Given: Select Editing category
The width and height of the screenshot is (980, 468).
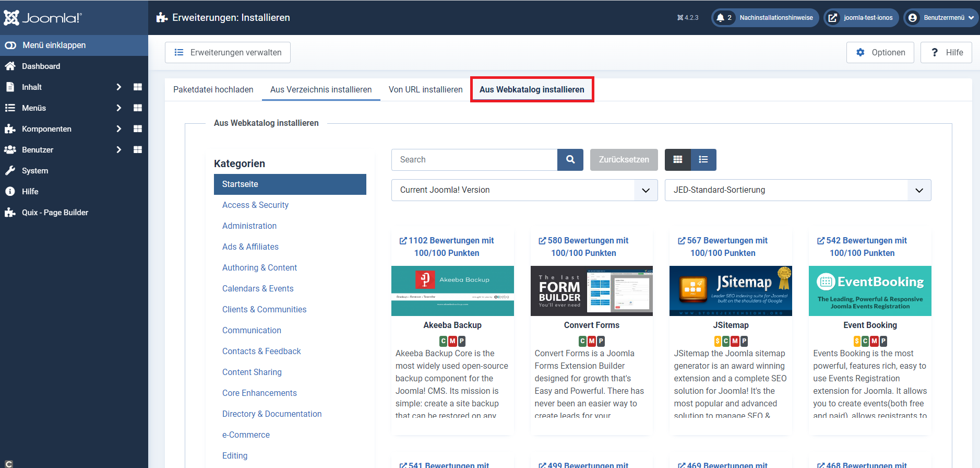Looking at the screenshot, I should coord(235,456).
